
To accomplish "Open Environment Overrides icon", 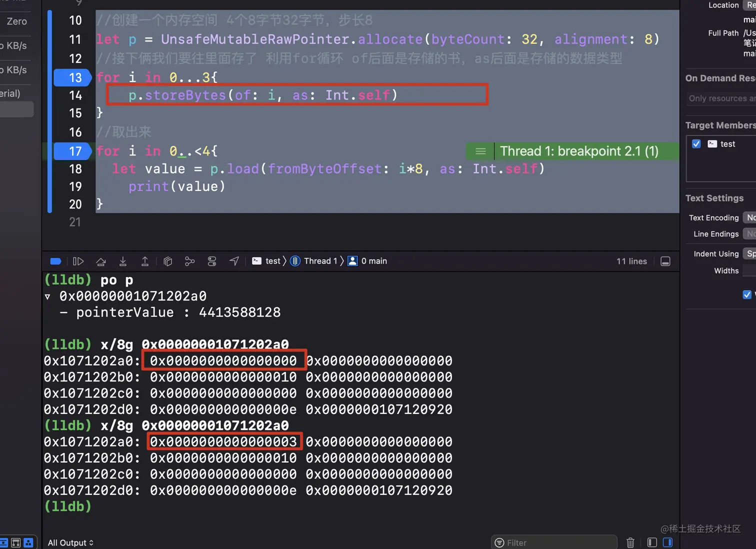I will (x=212, y=261).
